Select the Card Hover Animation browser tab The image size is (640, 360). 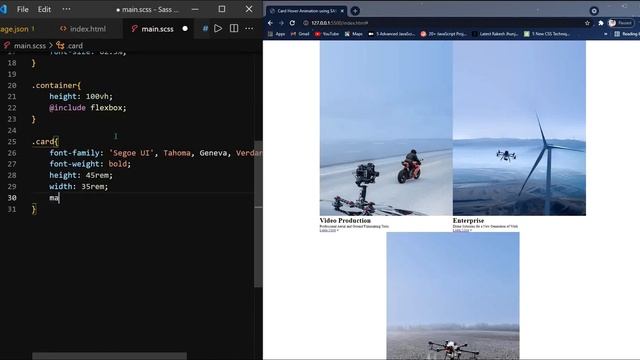point(306,11)
